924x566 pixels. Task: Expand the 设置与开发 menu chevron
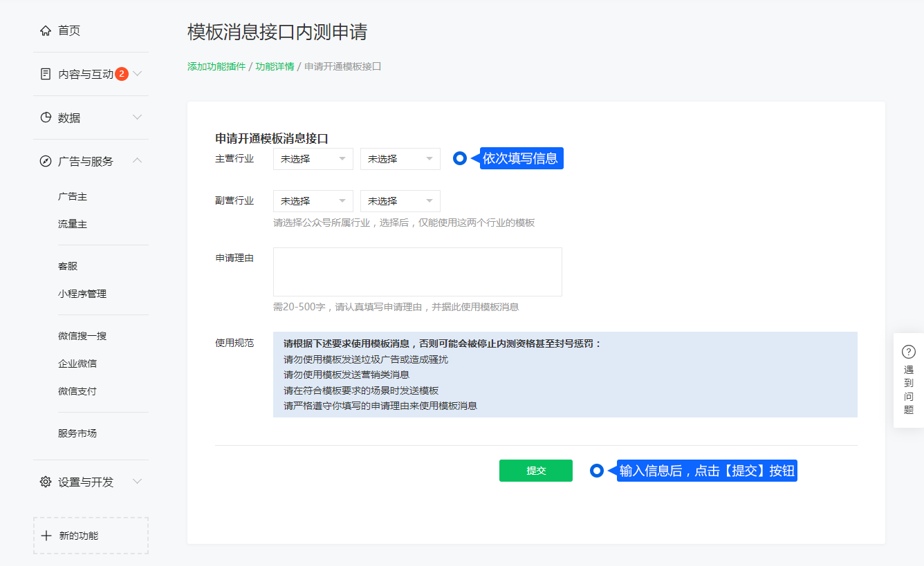click(x=137, y=482)
